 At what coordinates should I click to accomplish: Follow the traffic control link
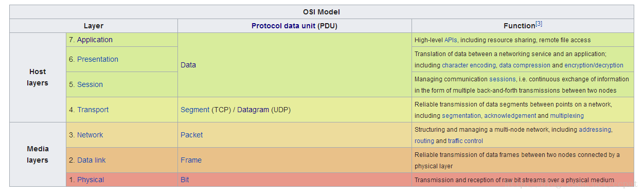coord(466,141)
